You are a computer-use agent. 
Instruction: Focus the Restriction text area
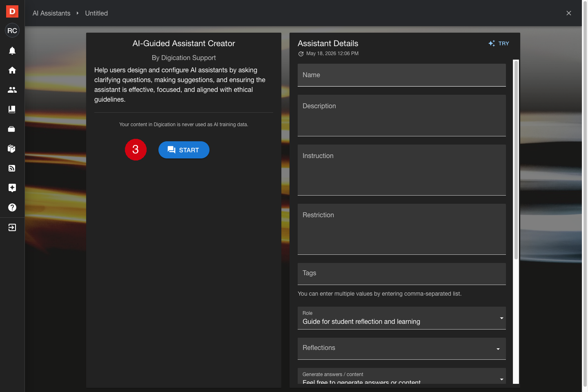pyautogui.click(x=402, y=229)
